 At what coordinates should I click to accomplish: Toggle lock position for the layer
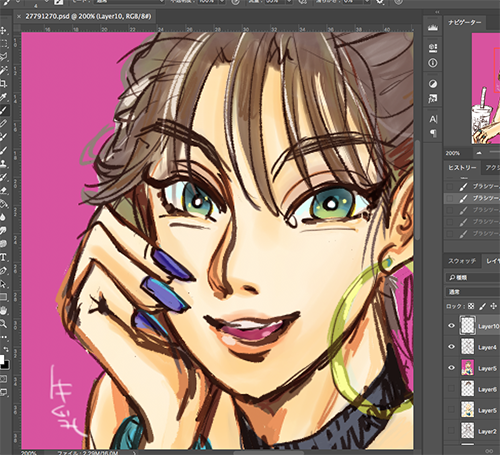click(x=494, y=306)
